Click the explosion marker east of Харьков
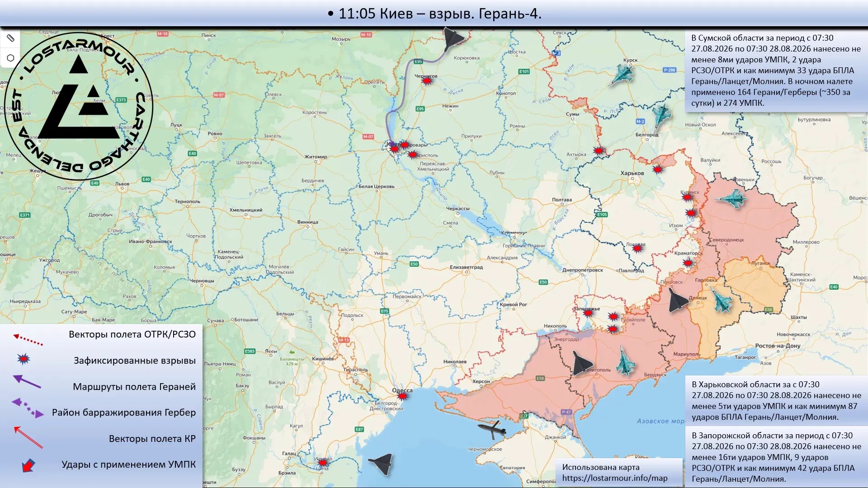 [x=658, y=170]
